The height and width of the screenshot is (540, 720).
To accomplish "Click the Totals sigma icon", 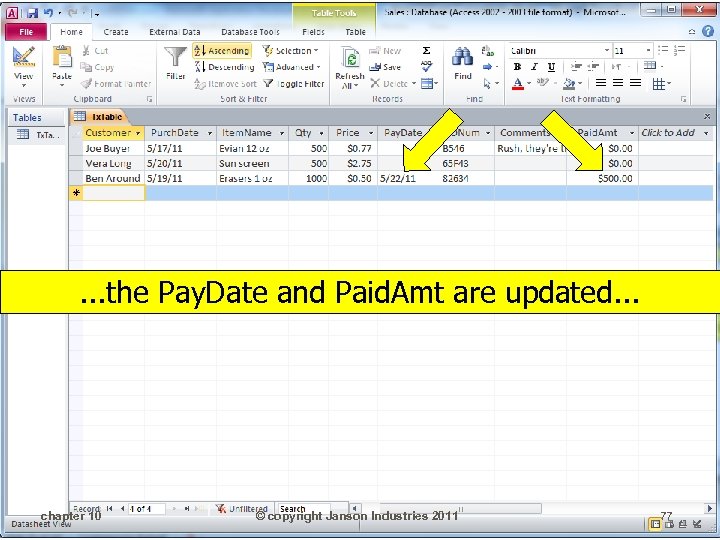I will click(426, 51).
